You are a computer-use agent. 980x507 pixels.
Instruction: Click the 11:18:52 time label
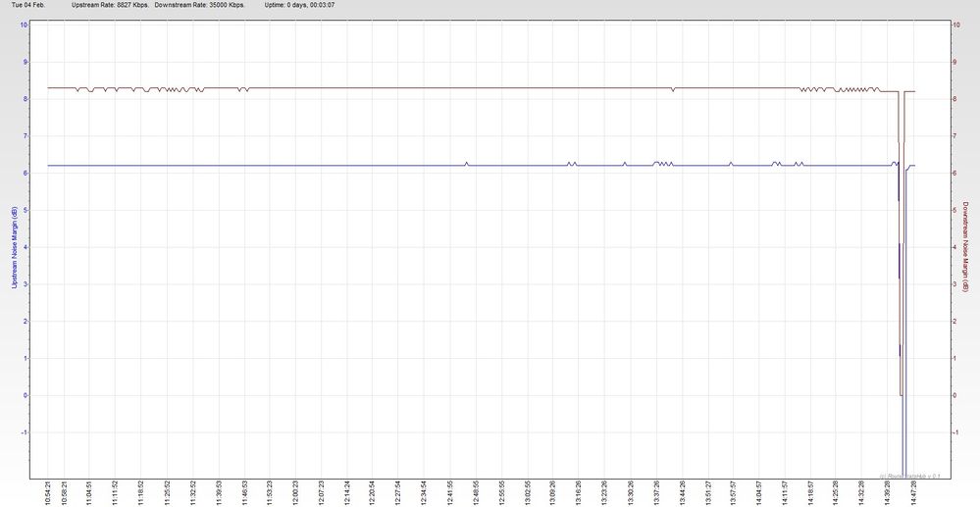click(141, 493)
